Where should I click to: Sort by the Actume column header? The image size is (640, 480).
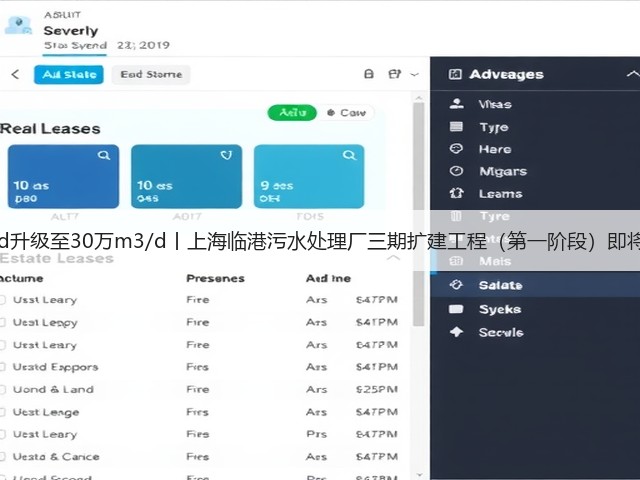(21, 278)
